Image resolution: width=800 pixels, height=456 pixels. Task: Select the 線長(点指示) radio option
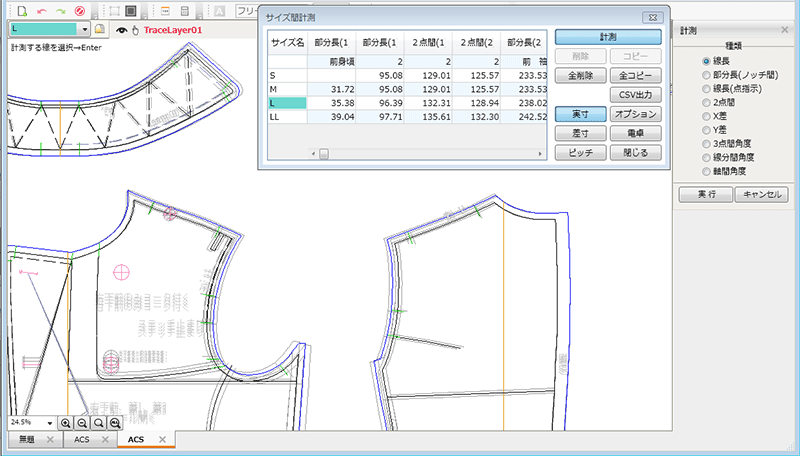706,89
